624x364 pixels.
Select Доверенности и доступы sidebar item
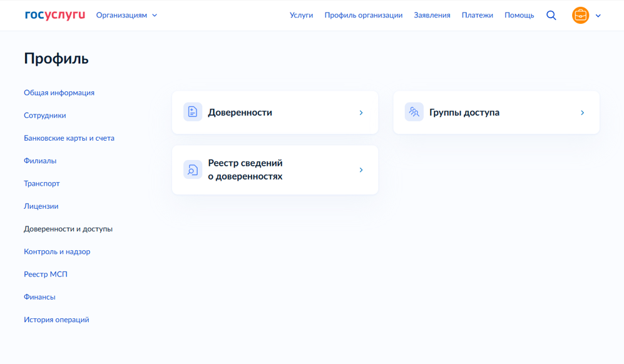[x=68, y=229]
